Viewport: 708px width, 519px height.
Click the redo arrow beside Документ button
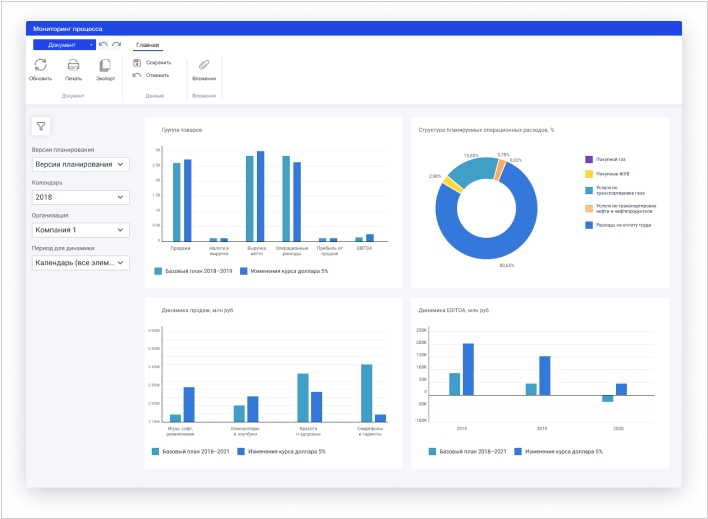(116, 44)
